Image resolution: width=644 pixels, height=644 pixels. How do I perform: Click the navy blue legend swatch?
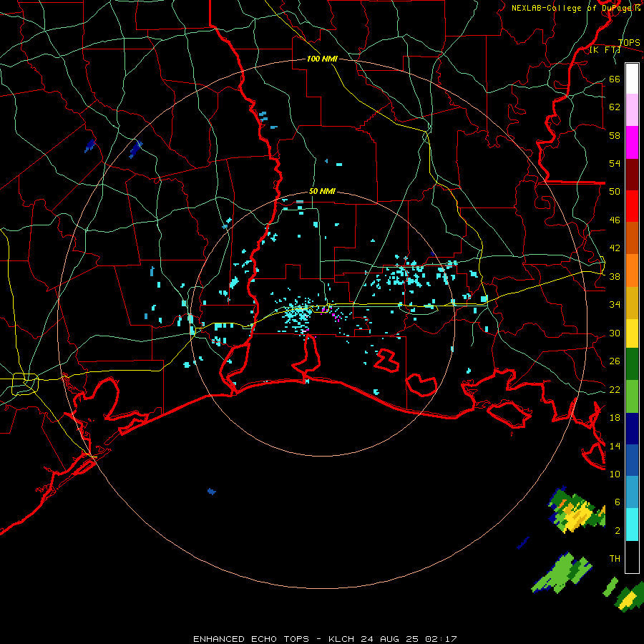click(x=632, y=429)
